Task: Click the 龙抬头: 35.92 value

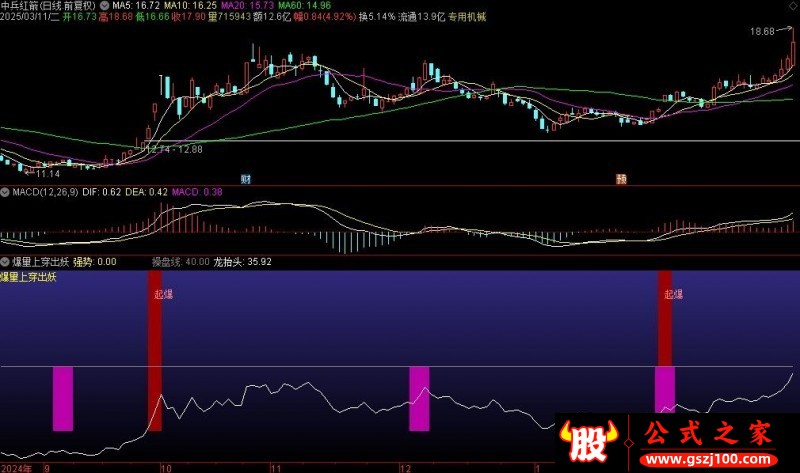Action: tap(242, 262)
